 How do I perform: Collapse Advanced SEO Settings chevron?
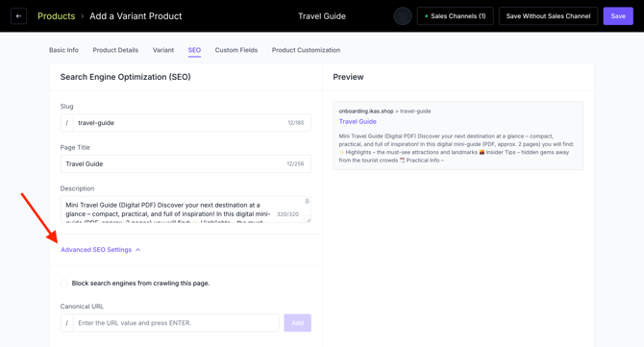point(138,250)
